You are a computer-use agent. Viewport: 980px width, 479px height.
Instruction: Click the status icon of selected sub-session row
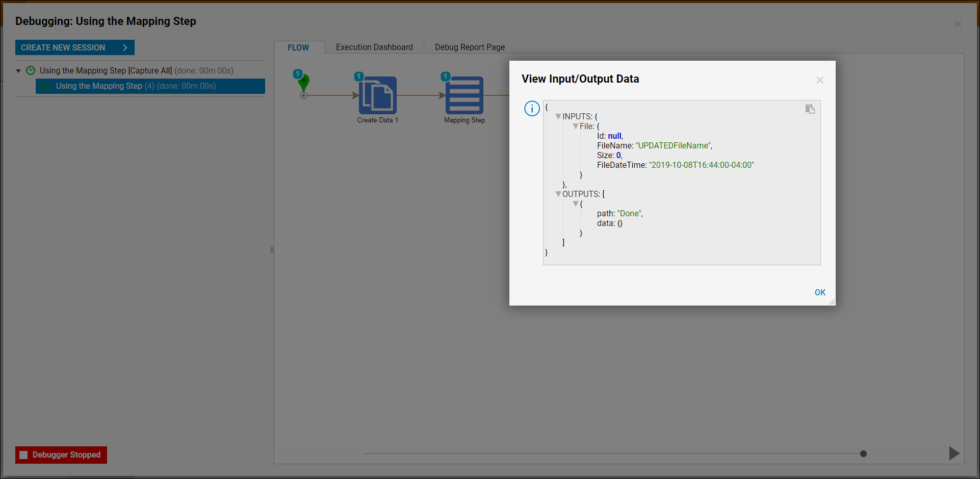tap(46, 86)
